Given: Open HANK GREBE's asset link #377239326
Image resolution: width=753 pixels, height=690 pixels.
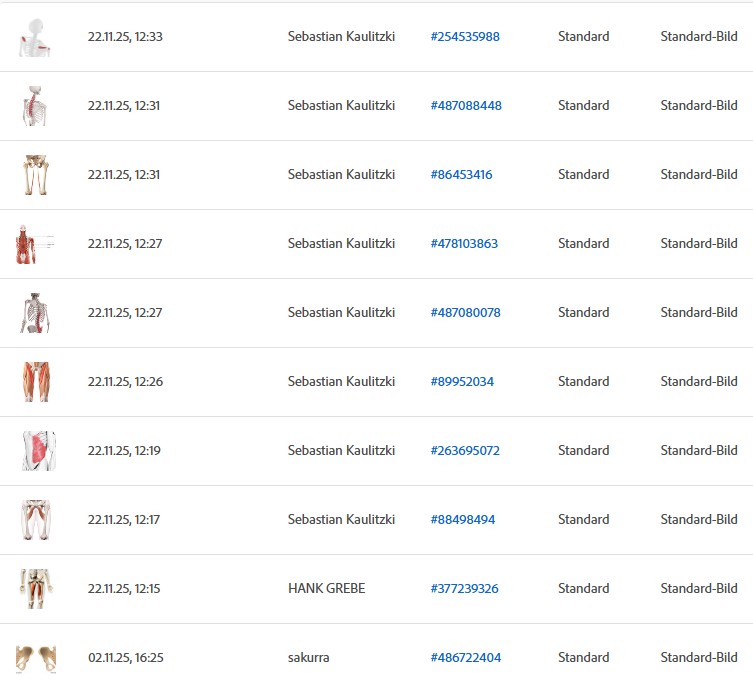Looking at the screenshot, I should tap(465, 589).
